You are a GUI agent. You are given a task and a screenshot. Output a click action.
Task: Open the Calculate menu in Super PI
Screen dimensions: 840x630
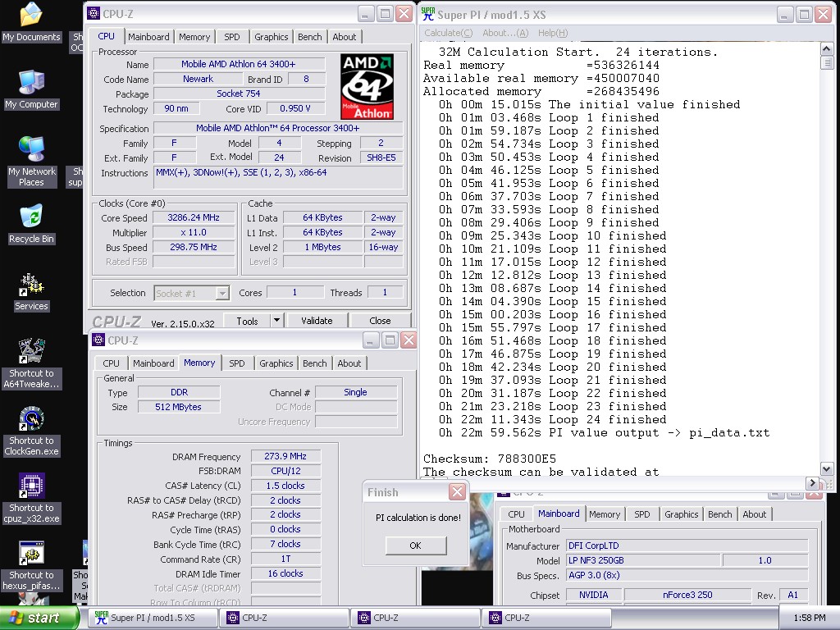(449, 33)
